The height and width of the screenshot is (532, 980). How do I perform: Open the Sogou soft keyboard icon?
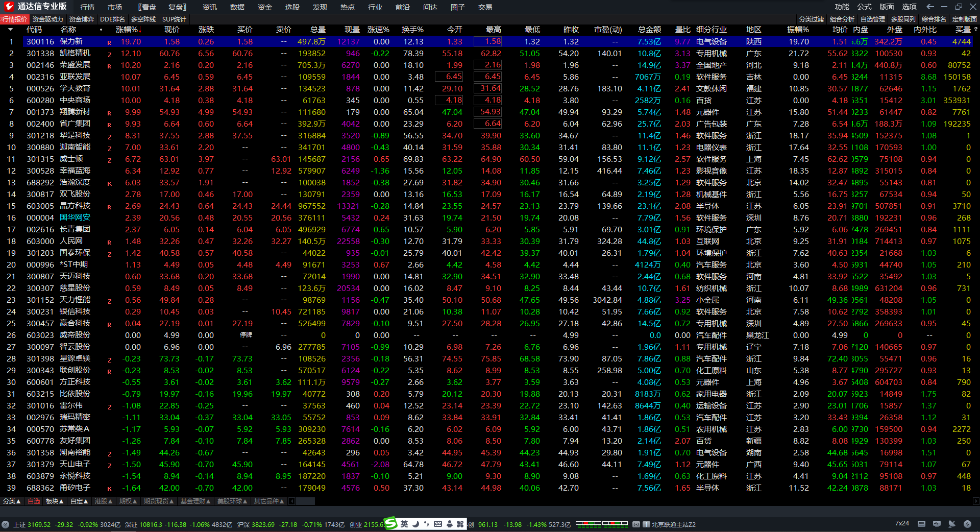click(x=438, y=524)
